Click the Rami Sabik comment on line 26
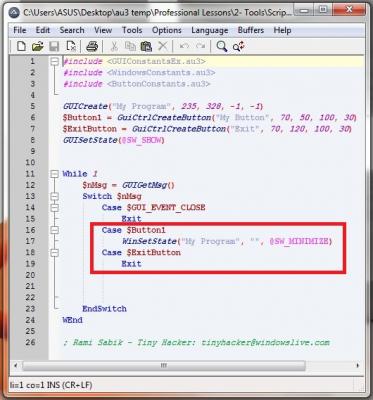This screenshot has width=373, height=400. click(x=196, y=343)
